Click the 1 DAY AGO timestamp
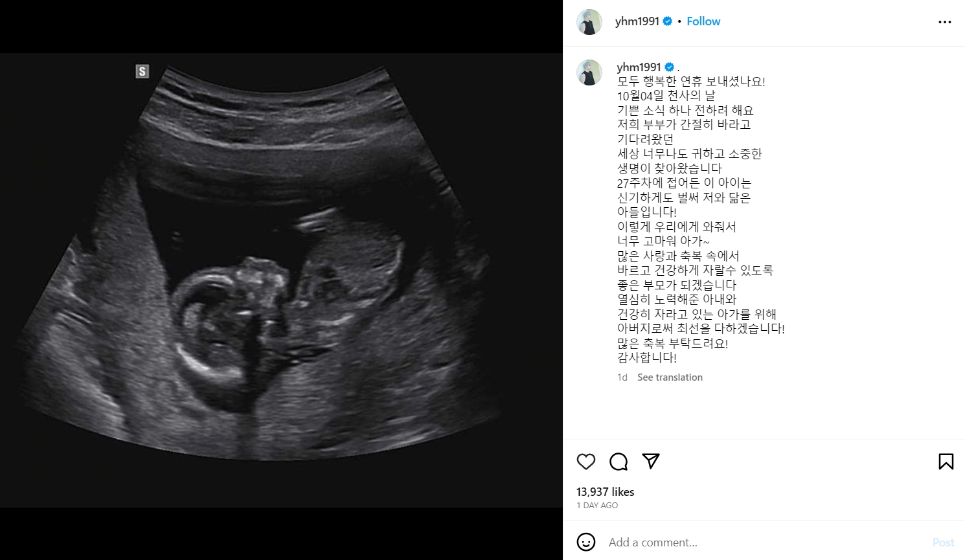This screenshot has width=965, height=560. click(x=597, y=506)
